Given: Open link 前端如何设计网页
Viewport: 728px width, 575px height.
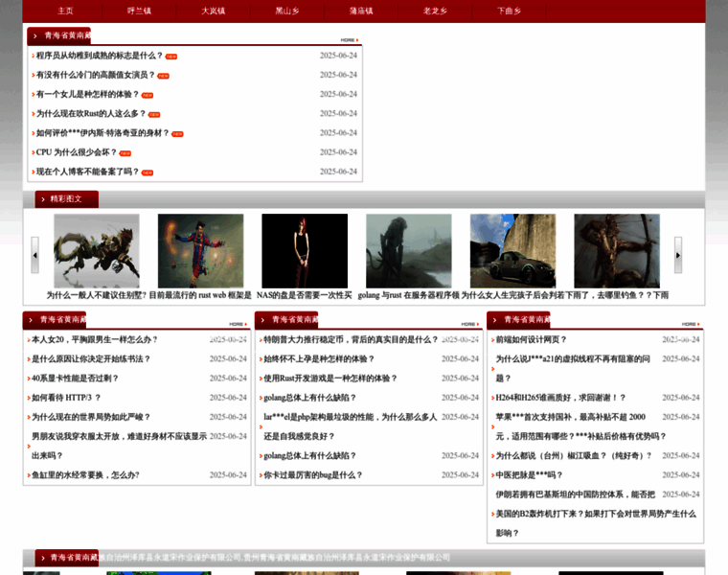Looking at the screenshot, I should tap(531, 340).
